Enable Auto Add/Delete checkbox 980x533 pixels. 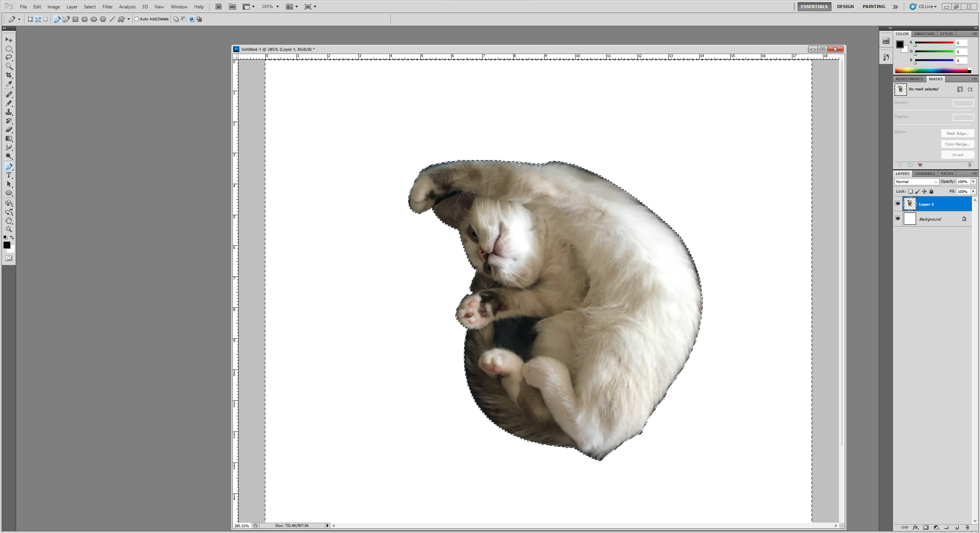[x=136, y=19]
